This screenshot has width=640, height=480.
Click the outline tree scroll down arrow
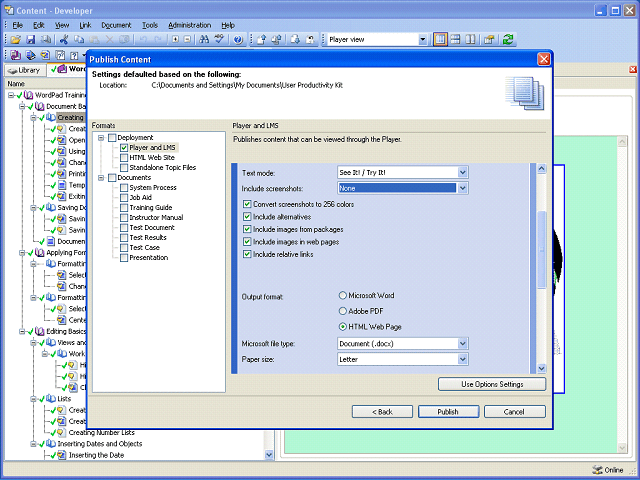pyautogui.click(x=269, y=454)
